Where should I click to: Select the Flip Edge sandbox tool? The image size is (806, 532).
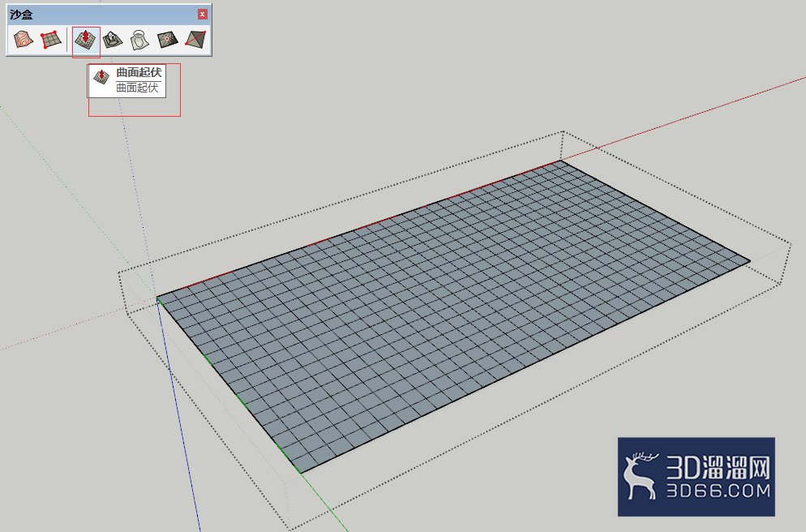195,39
